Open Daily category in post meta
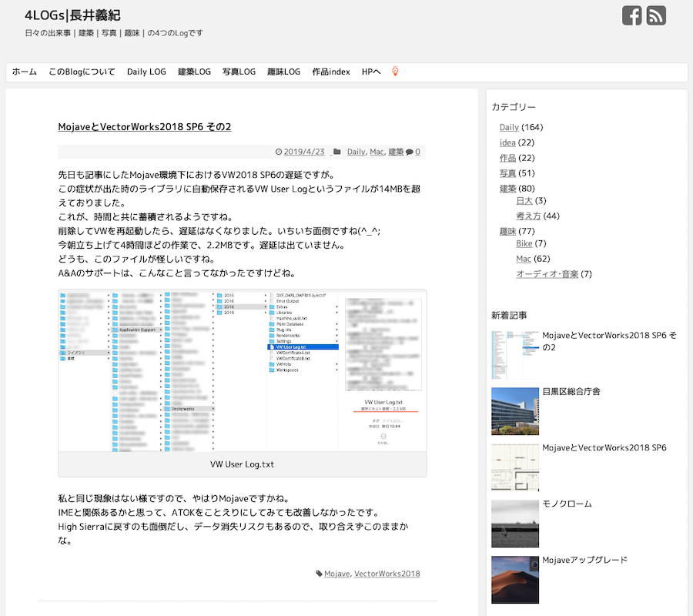The height and width of the screenshot is (616, 693). (356, 152)
